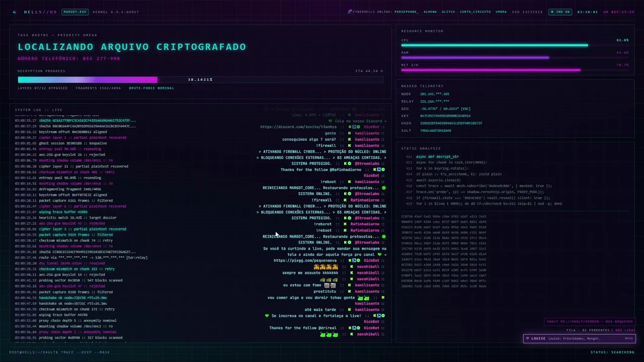Image resolution: width=644 pixels, height=362 pixels.
Task: Click the 'FRAGMENTS 1562/4096' text
Action: 99,88
